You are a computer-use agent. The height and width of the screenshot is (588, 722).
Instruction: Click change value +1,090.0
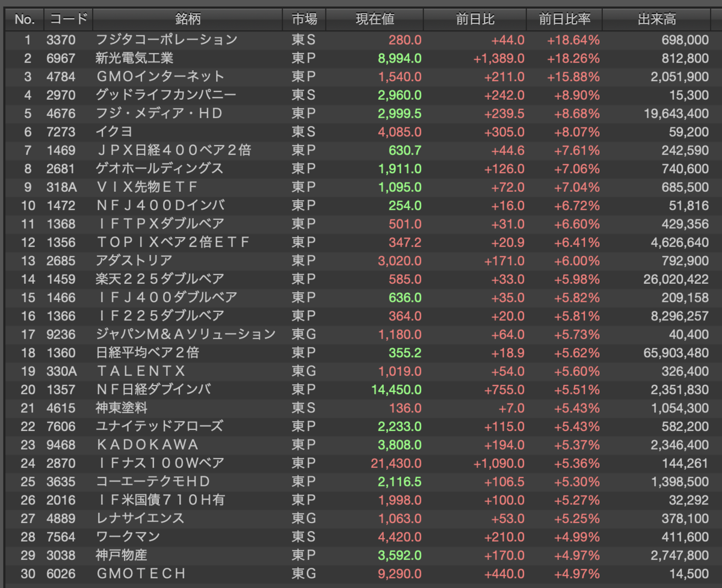[x=499, y=463]
